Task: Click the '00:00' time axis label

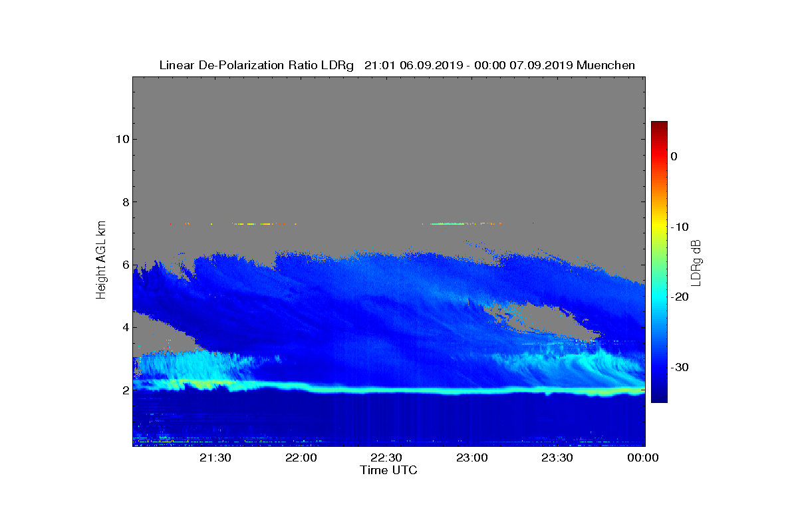Action: click(643, 458)
